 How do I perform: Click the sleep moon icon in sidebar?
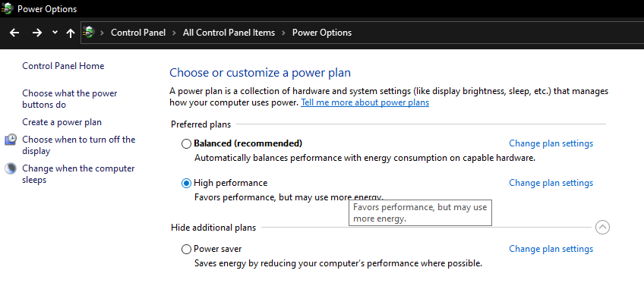pyautogui.click(x=11, y=168)
